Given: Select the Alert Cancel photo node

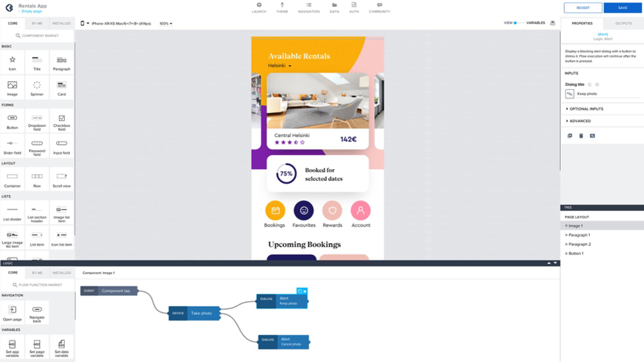Looking at the screenshot, I should 283,342.
